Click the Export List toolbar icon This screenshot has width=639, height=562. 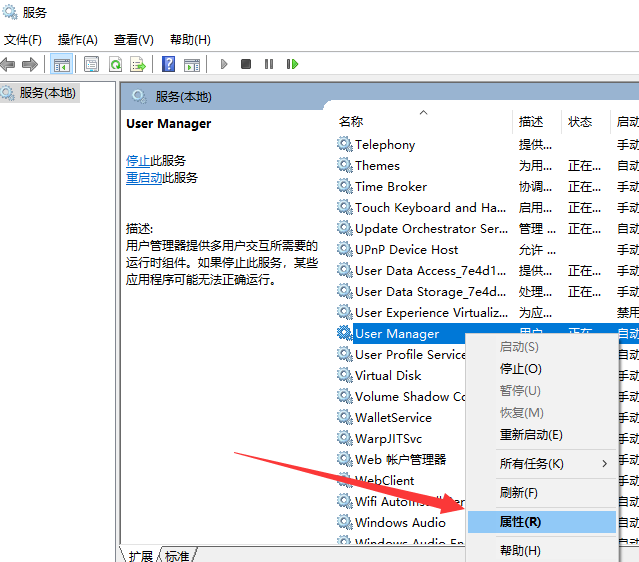137,64
